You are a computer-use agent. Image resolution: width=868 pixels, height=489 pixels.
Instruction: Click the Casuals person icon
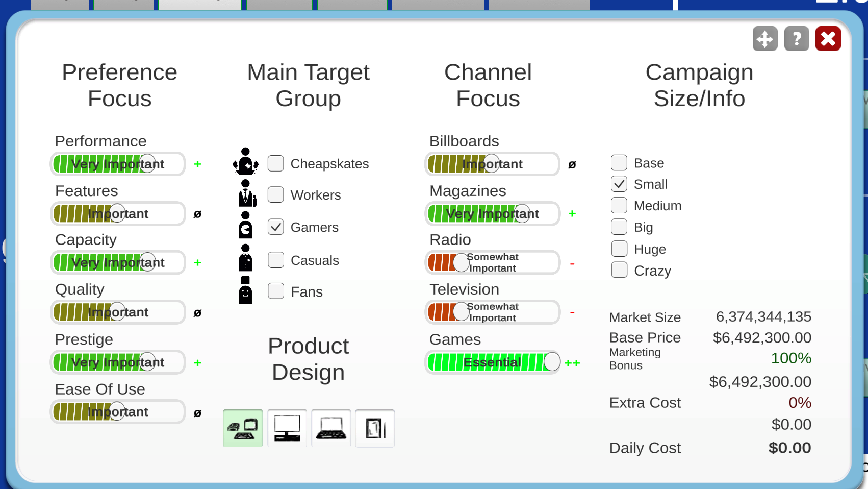[x=245, y=258]
